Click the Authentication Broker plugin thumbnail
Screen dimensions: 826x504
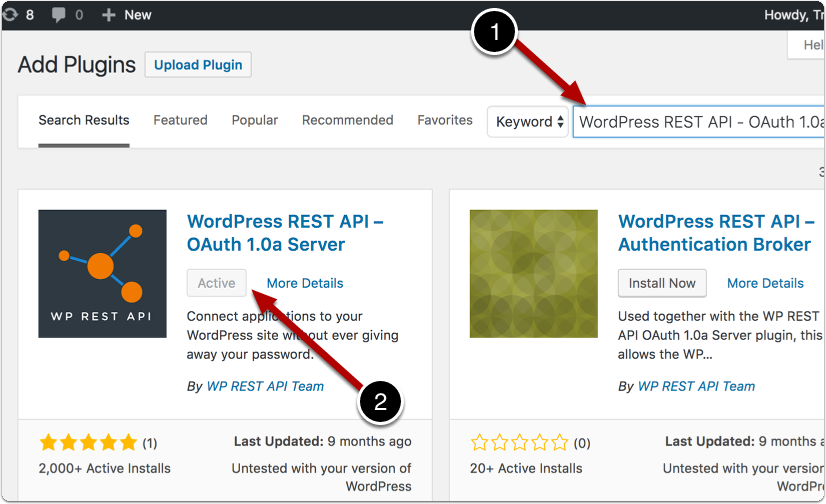(x=534, y=274)
